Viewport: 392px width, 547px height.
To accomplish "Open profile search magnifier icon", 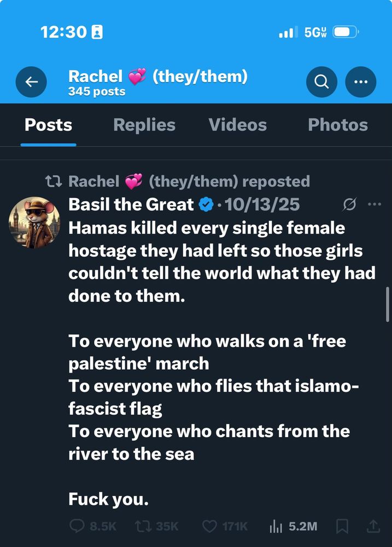I will pos(321,82).
